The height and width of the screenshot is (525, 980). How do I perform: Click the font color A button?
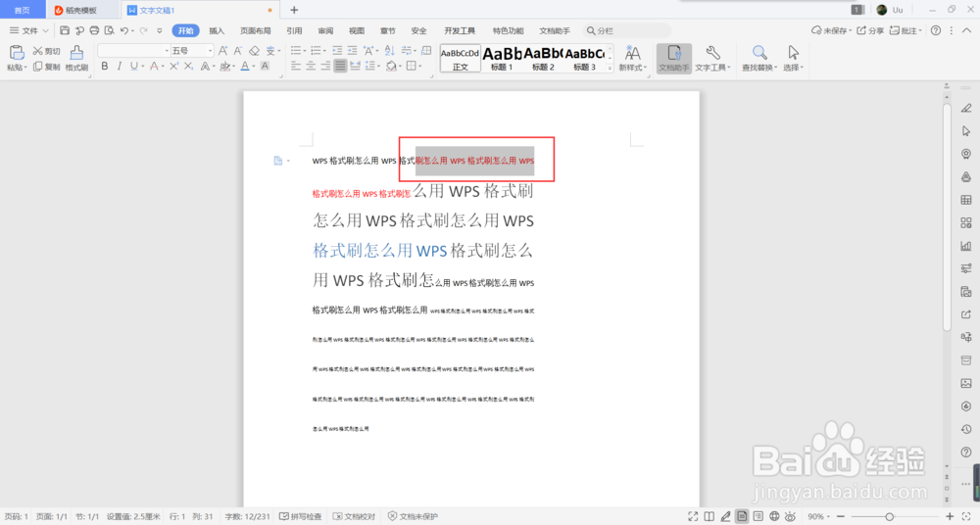(245, 67)
